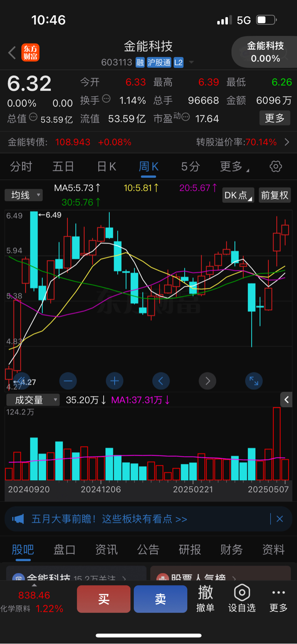Tap 撤单 cancel order icon
The height and width of the screenshot is (644, 297).
[x=205, y=598]
